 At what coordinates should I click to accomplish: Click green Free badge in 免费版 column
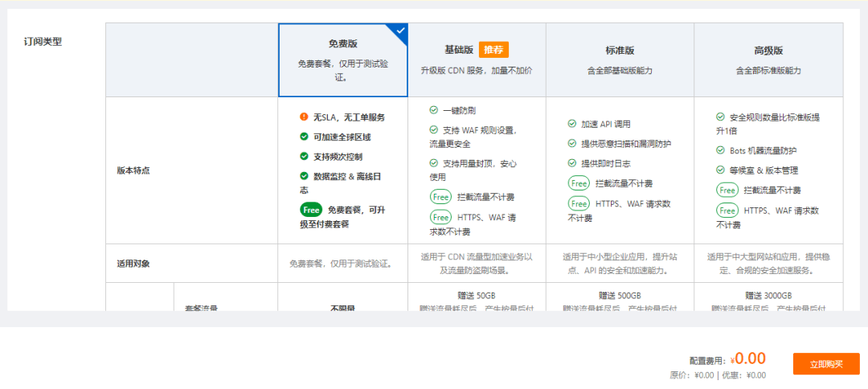pos(311,210)
